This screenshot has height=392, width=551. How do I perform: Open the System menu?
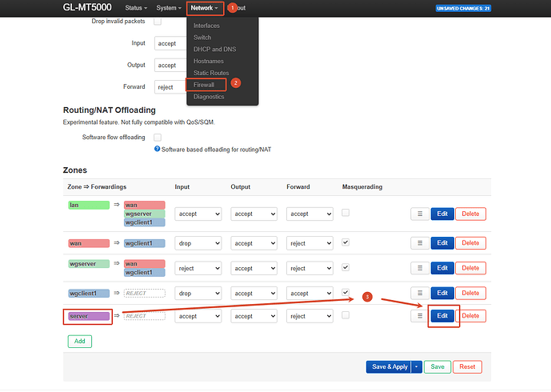(x=169, y=8)
